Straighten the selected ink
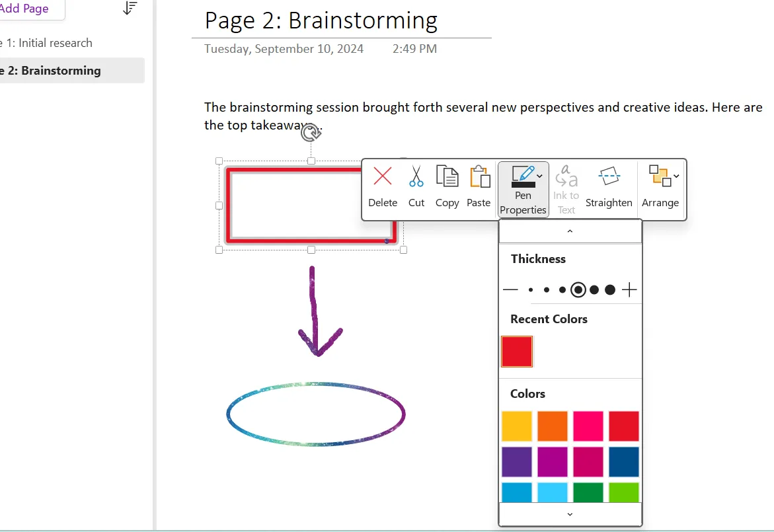The height and width of the screenshot is (532, 774). point(609,188)
